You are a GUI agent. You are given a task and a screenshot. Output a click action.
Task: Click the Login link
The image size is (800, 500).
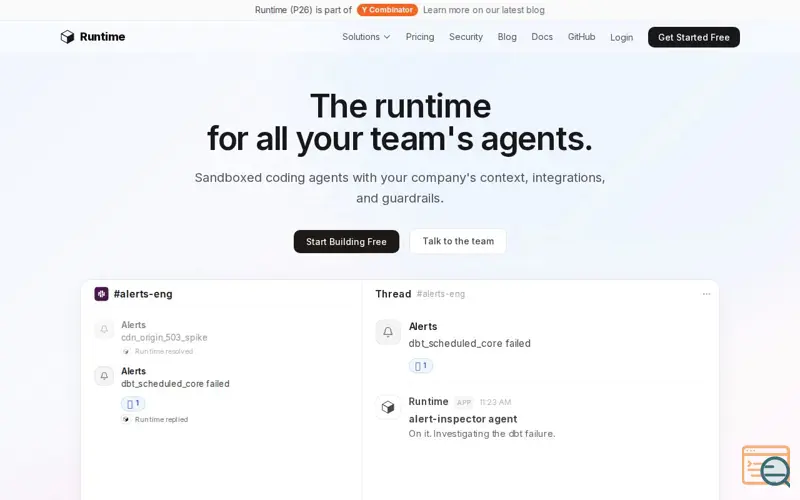pyautogui.click(x=621, y=37)
